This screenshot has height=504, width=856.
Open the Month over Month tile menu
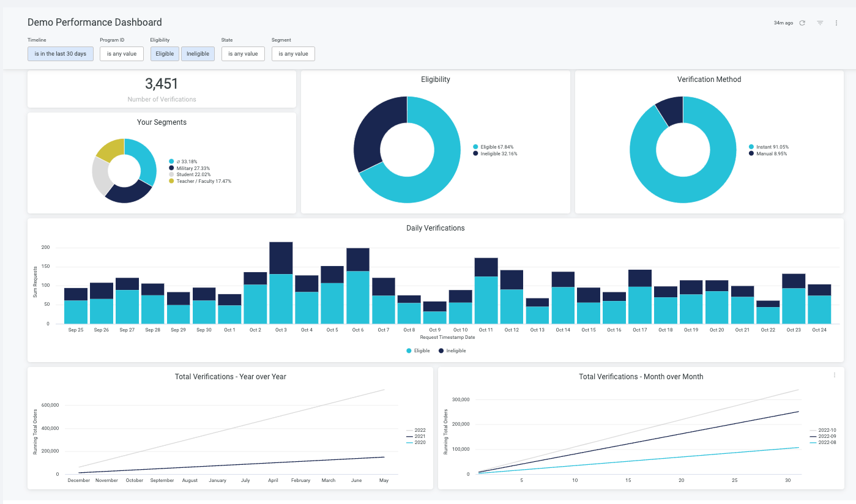pyautogui.click(x=834, y=375)
